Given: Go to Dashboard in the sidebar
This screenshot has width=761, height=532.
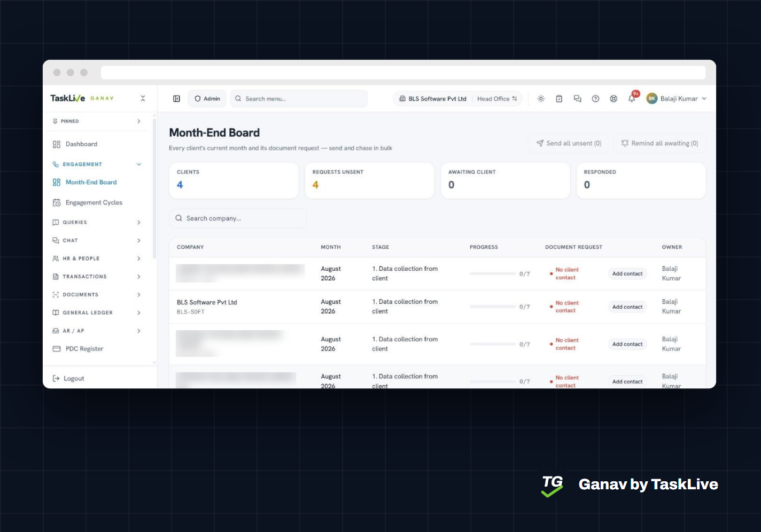Looking at the screenshot, I should tap(81, 144).
